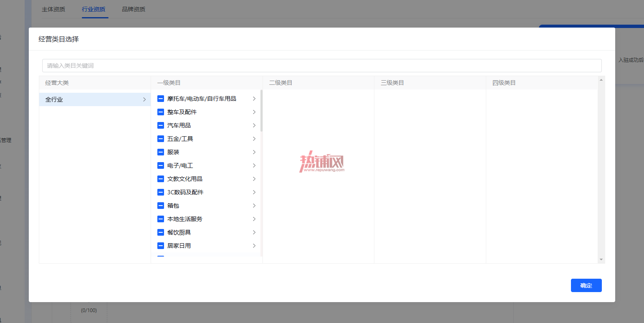644x323 pixels.
Task: Open the 行业资质 tab
Action: coord(93,9)
